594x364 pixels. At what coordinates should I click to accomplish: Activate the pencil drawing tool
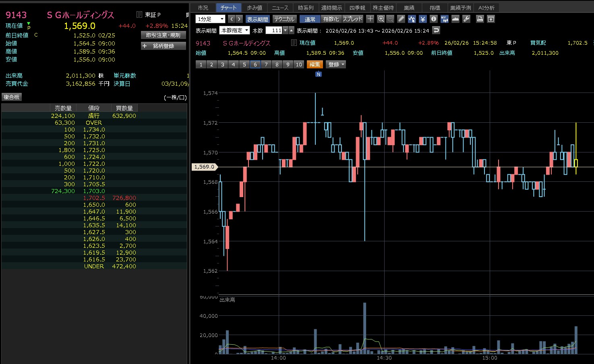coord(401,19)
